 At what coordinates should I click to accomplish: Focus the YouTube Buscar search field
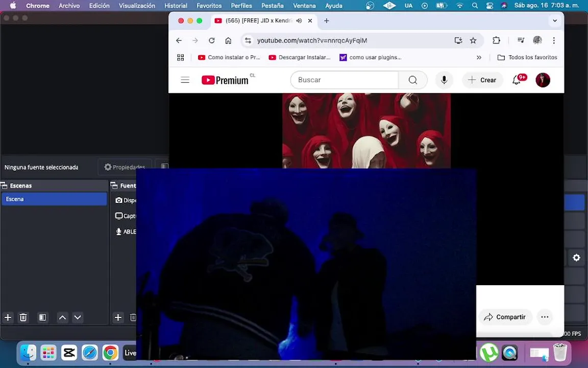[x=344, y=80]
